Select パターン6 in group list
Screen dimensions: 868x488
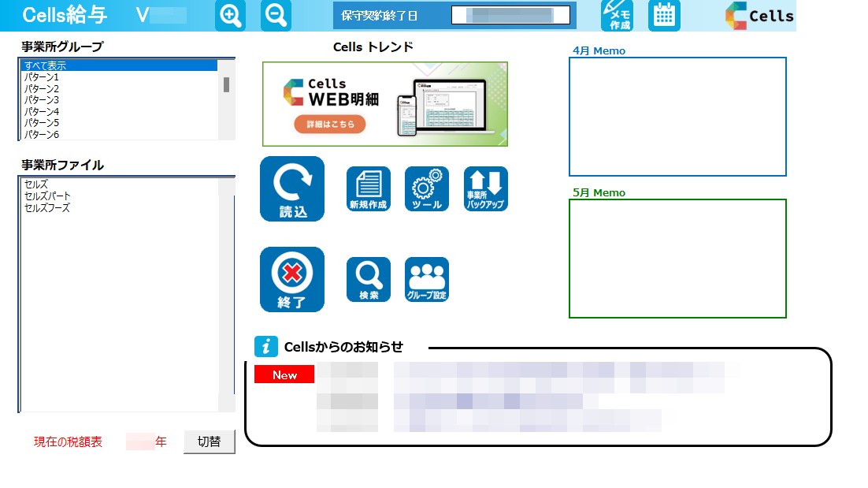click(119, 134)
